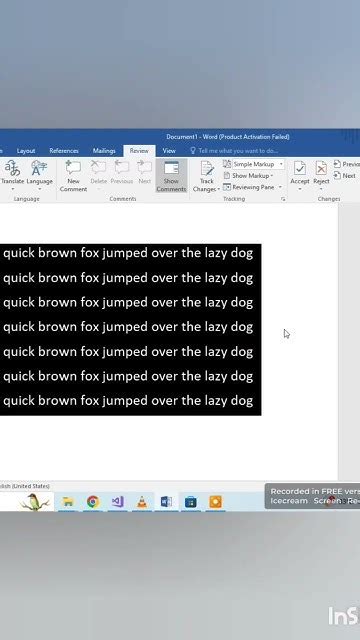
Task: Open Visual Studio from taskbar
Action: click(x=117, y=502)
